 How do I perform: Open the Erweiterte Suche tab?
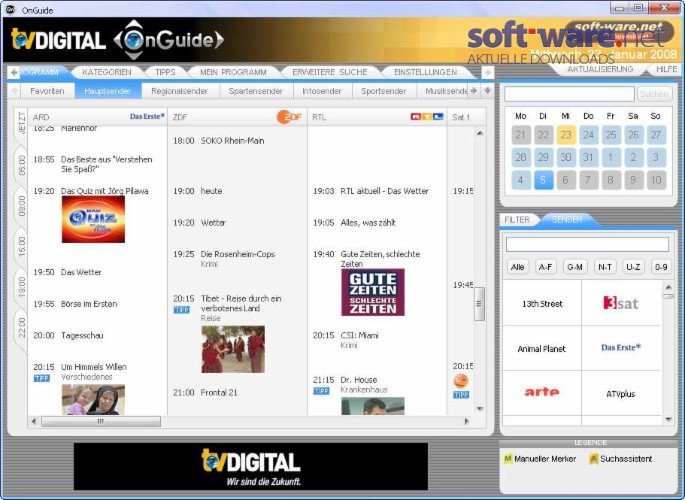coord(329,72)
